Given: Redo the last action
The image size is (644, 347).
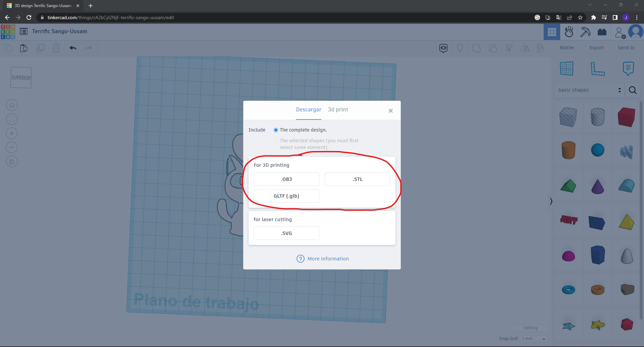Looking at the screenshot, I should [89, 48].
